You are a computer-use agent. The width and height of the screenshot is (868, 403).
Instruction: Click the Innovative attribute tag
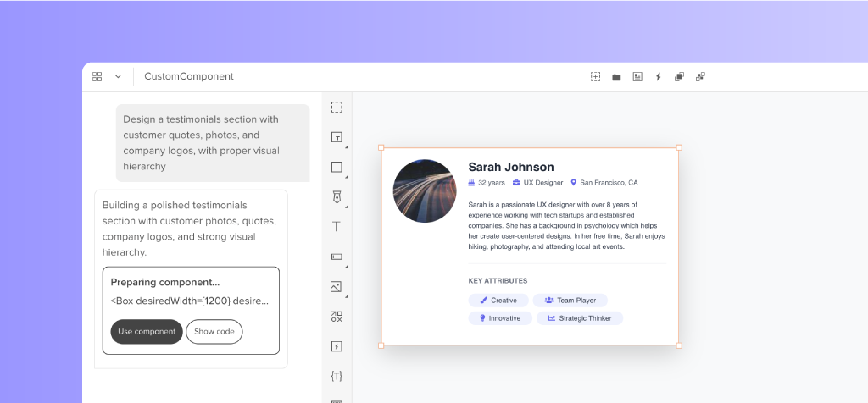(x=500, y=318)
